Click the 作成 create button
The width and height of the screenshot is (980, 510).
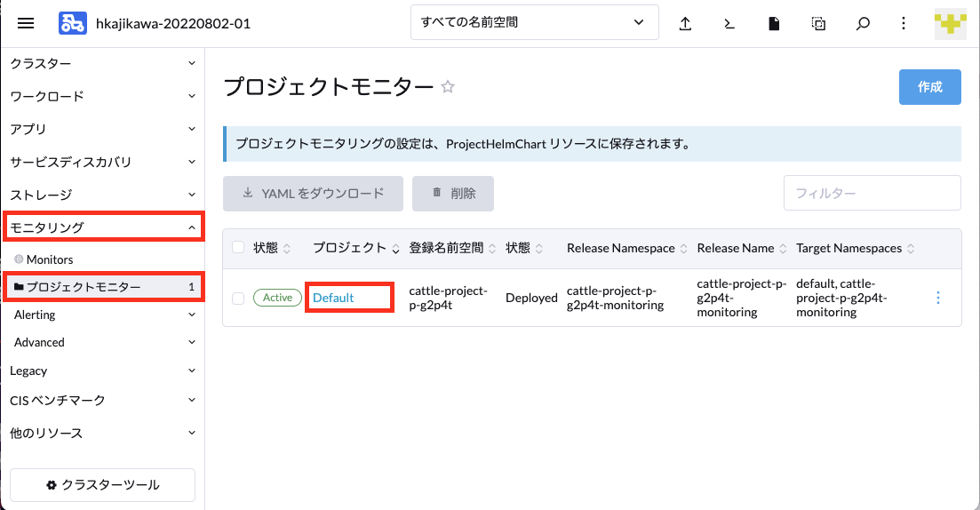click(930, 87)
